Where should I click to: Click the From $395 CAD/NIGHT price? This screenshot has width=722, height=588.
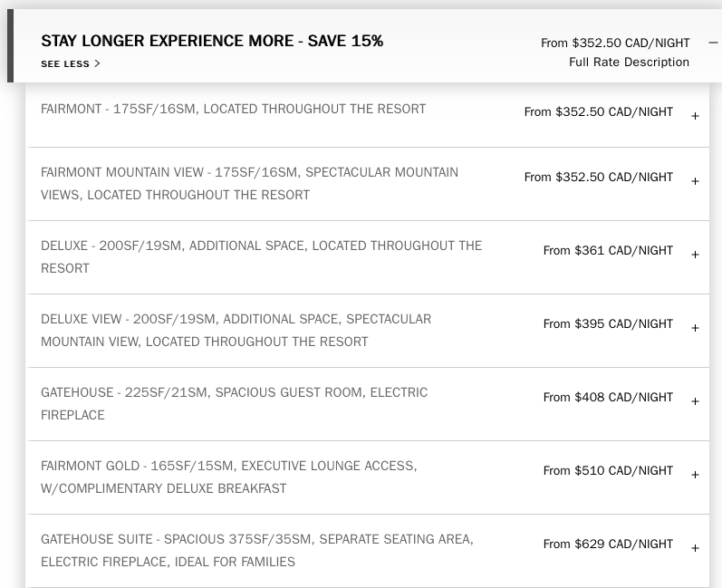[608, 323]
